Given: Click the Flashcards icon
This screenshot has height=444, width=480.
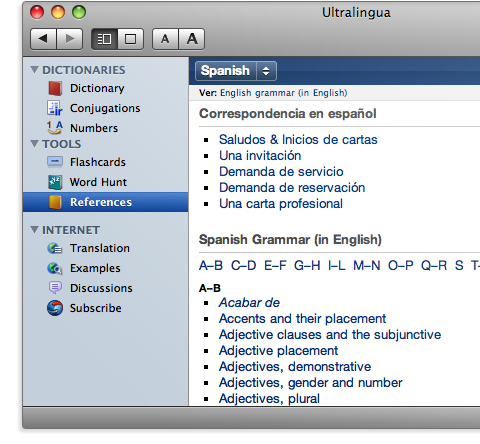Looking at the screenshot, I should [55, 162].
